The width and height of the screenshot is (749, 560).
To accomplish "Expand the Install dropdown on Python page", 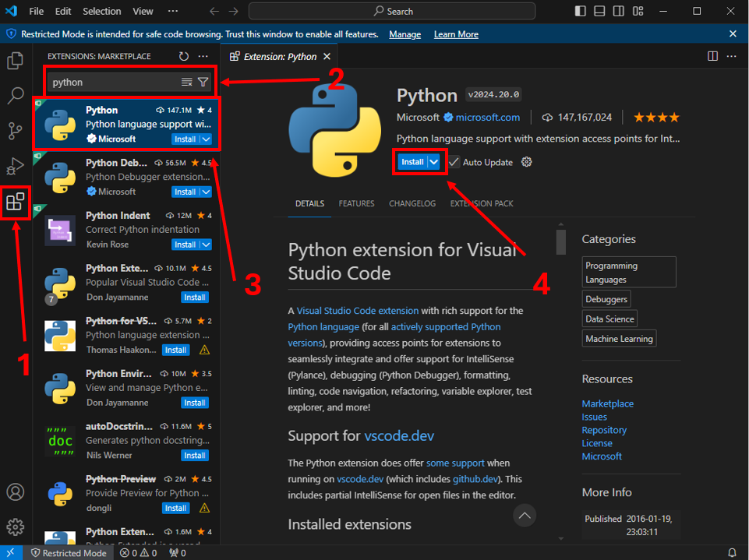I will [433, 162].
